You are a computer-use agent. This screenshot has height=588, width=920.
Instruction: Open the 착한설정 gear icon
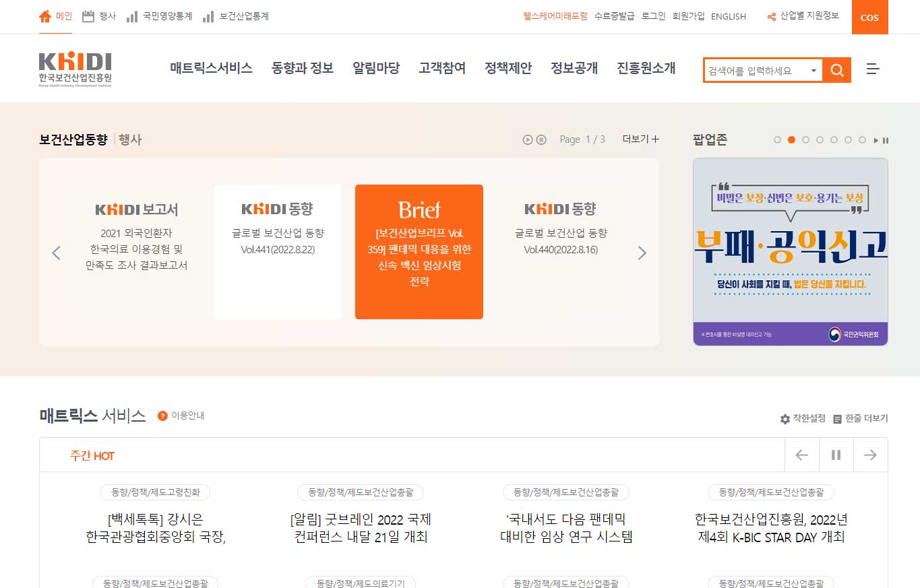[x=785, y=419]
